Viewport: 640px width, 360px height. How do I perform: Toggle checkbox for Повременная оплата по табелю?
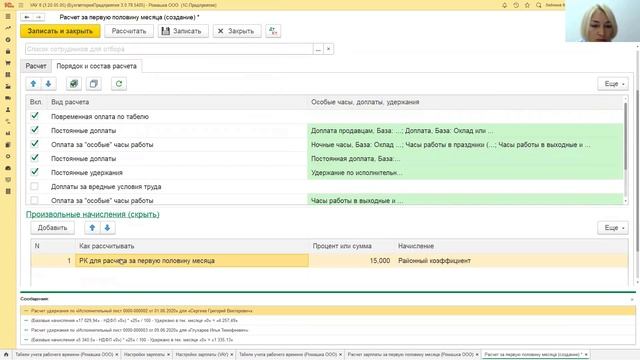tap(35, 116)
